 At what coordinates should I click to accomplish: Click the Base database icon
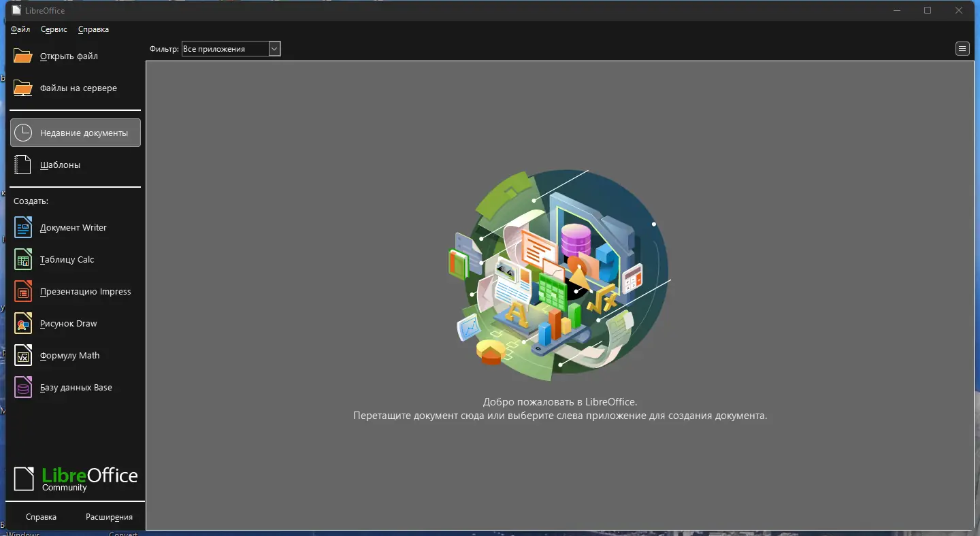[x=23, y=388]
